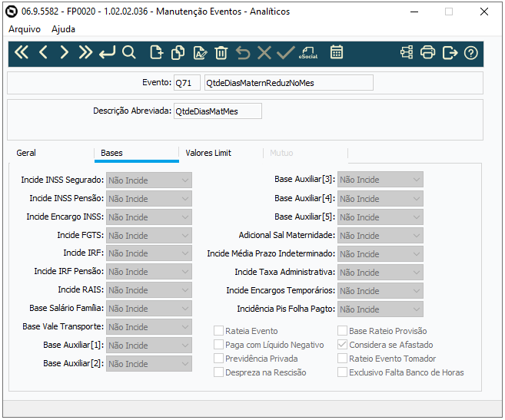Go to next record arrow
Viewport: 505px width, 420px height.
(x=64, y=52)
